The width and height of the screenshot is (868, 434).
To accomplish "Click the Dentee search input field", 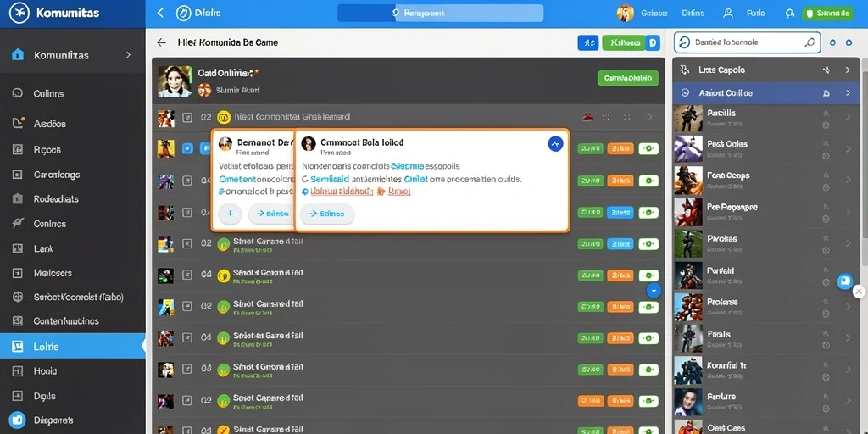I will pos(746,42).
